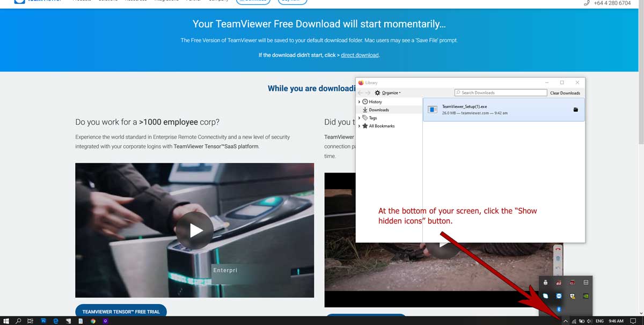Maximize the Library window
This screenshot has width=644, height=325.
[562, 82]
